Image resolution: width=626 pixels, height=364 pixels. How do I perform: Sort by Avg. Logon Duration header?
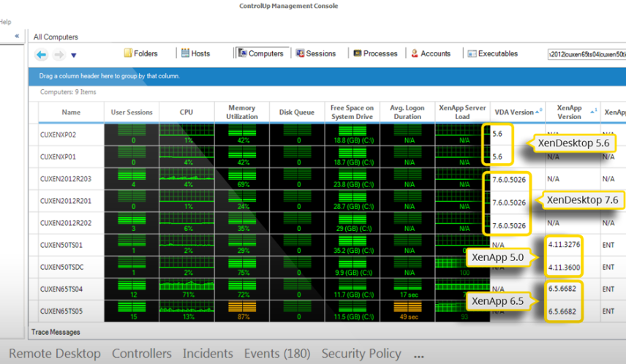407,112
